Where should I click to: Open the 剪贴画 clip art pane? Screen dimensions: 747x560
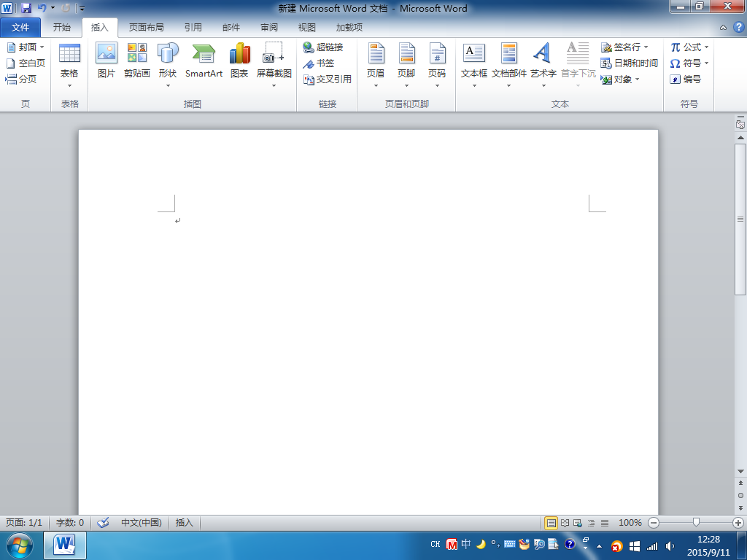coord(136,60)
